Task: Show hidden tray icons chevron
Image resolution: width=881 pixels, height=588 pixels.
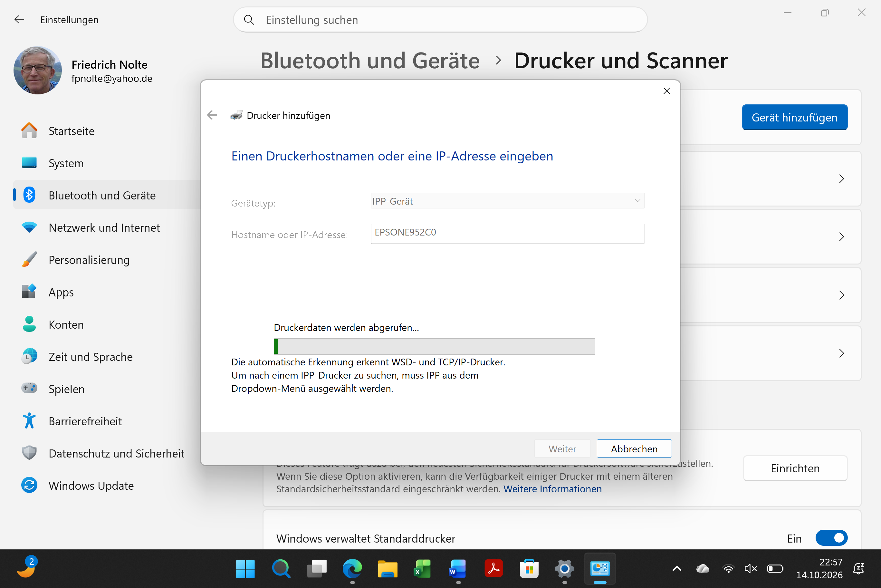Action: [x=677, y=569]
